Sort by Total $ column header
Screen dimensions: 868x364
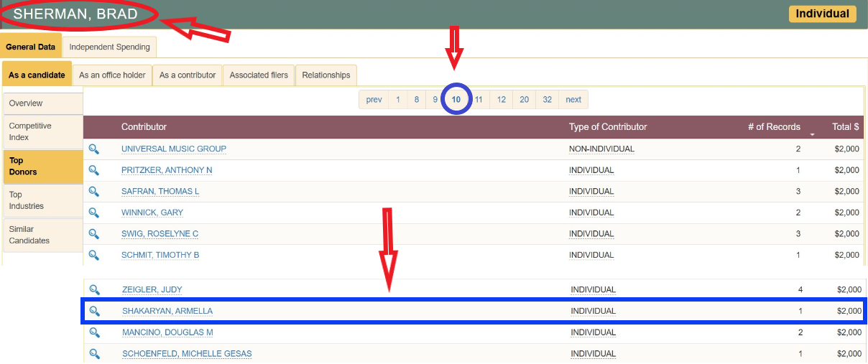846,127
